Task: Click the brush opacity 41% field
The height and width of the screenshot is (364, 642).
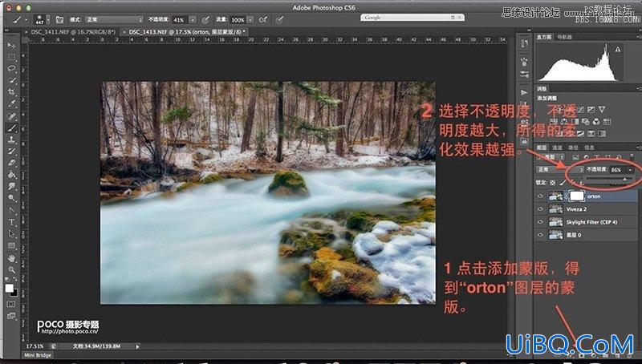Action: point(180,19)
